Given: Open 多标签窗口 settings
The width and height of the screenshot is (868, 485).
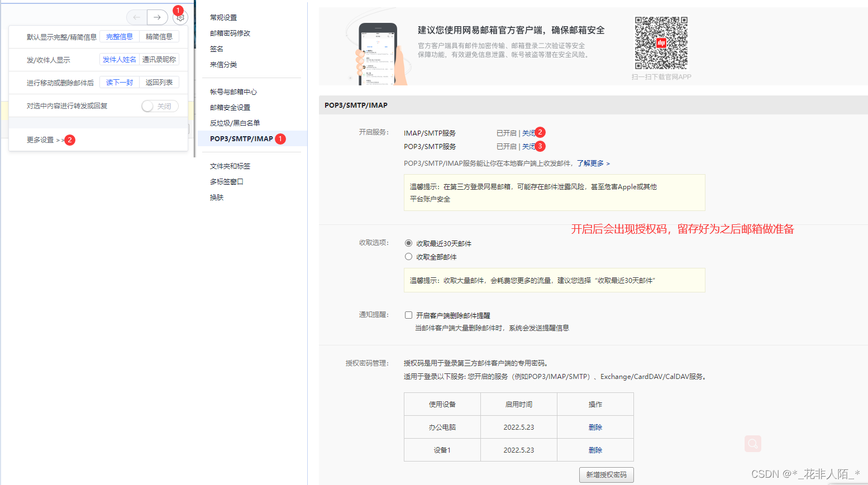Looking at the screenshot, I should (x=227, y=182).
